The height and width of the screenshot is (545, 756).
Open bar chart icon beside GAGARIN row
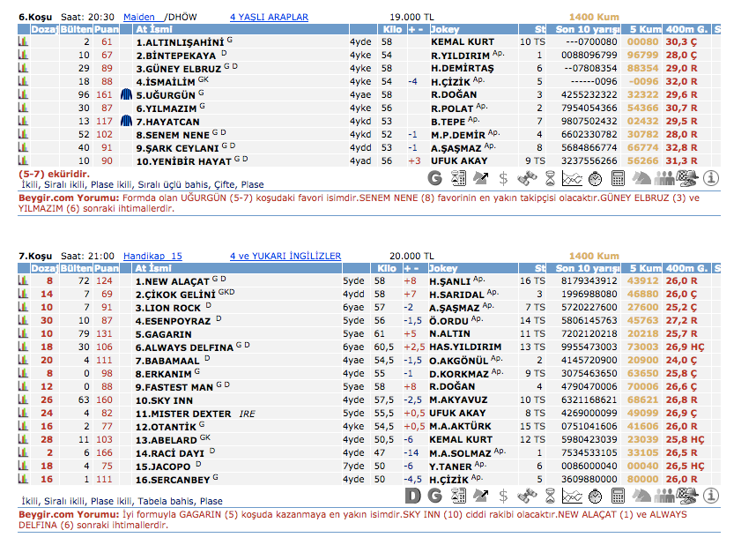pos(24,334)
